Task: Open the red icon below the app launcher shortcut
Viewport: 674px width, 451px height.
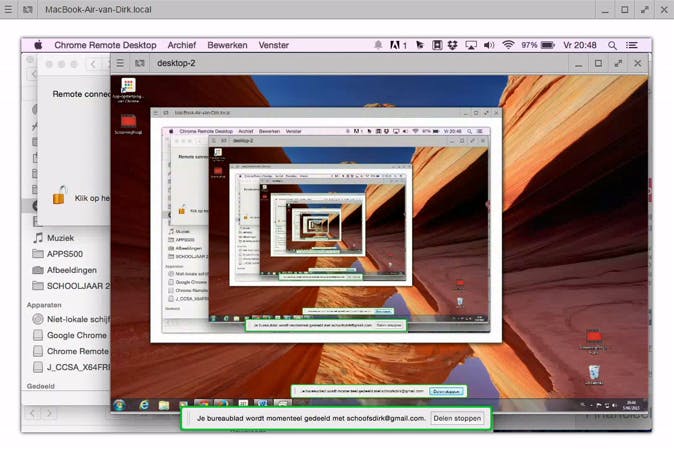Action: [x=128, y=124]
